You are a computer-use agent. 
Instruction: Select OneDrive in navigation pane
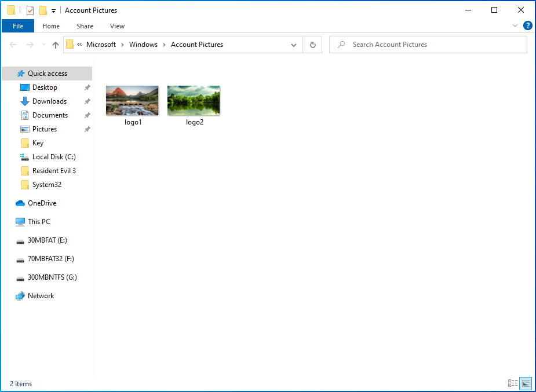[42, 203]
